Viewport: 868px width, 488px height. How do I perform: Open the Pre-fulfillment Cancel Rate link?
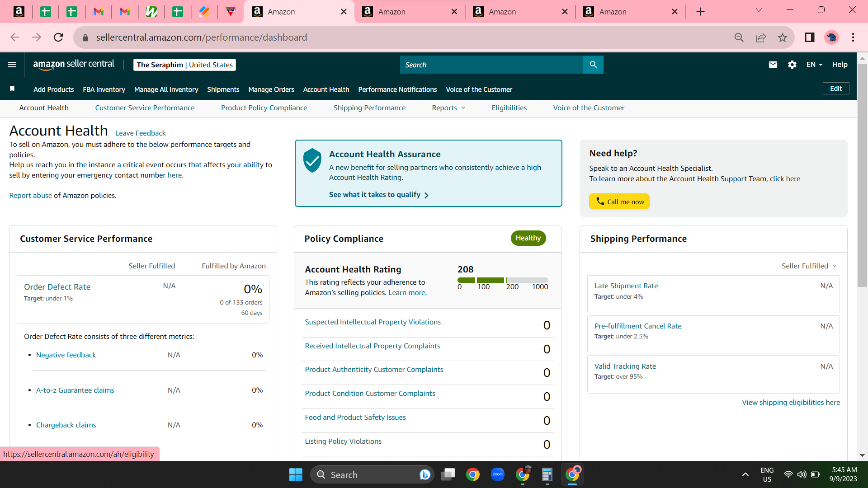(637, 326)
